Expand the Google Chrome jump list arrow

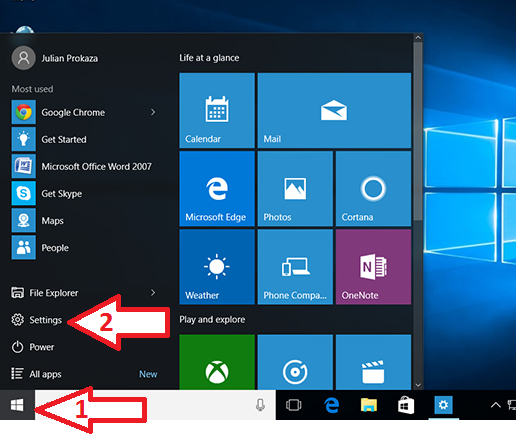[x=153, y=112]
